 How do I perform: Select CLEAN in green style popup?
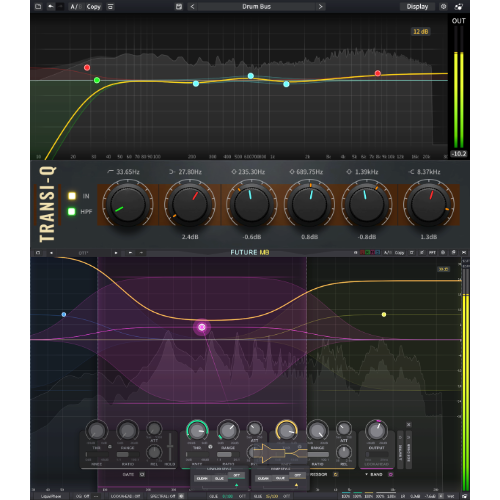click(x=202, y=478)
